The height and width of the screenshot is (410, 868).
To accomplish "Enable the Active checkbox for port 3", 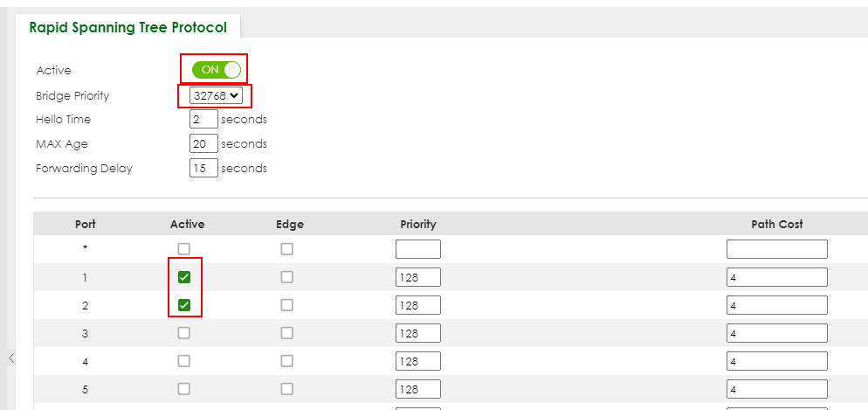I will (x=184, y=333).
